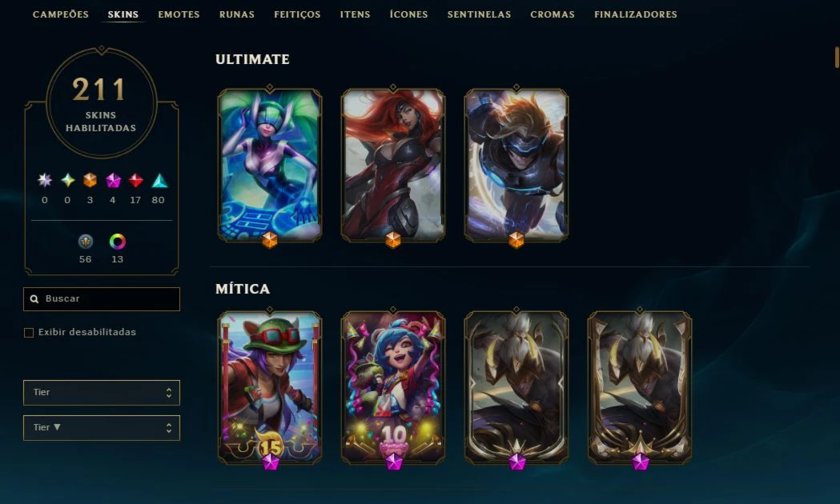This screenshot has width=840, height=504.
Task: Click the legacy crest icon showing 56
Action: click(x=85, y=242)
